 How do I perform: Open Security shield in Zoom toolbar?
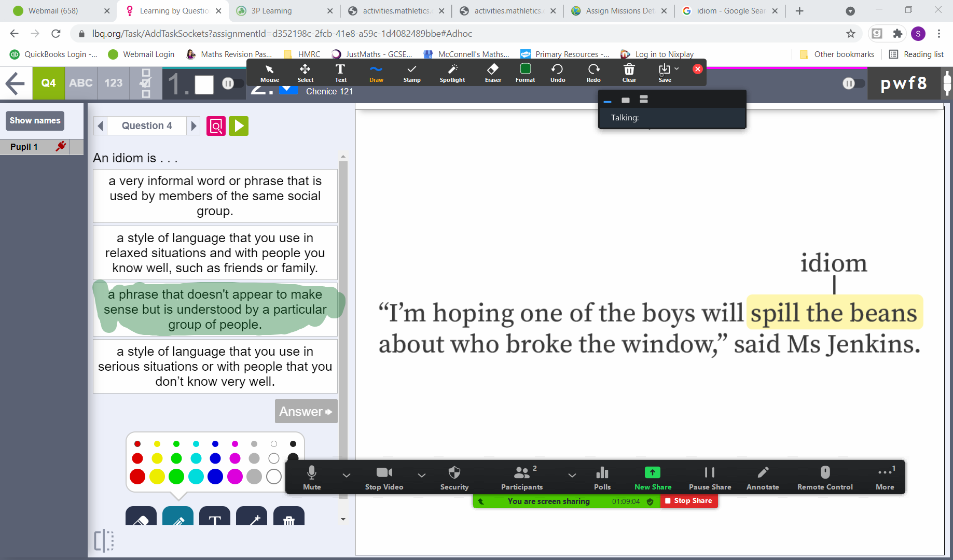coord(454,478)
